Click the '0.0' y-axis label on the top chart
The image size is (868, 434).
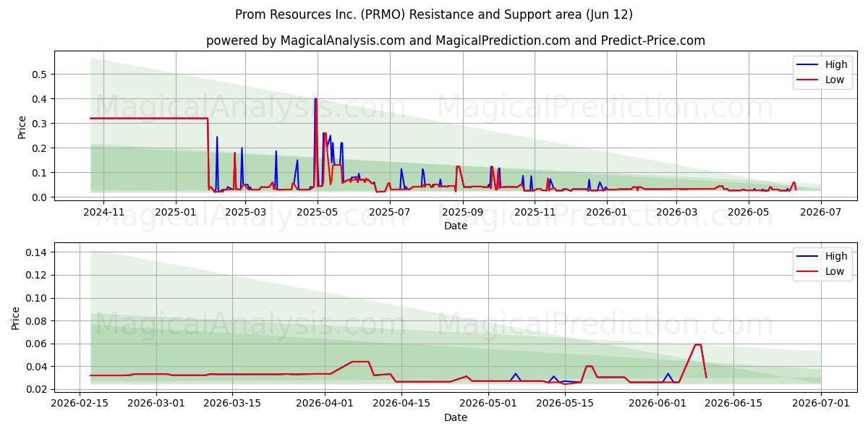40,197
